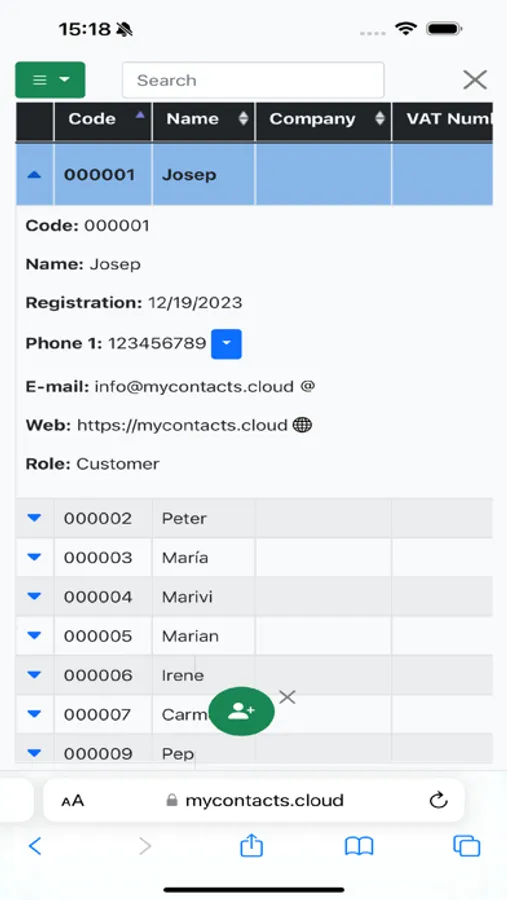Dismiss the floating add-contact button
Image resolution: width=507 pixels, height=900 pixels.
pyautogui.click(x=287, y=697)
